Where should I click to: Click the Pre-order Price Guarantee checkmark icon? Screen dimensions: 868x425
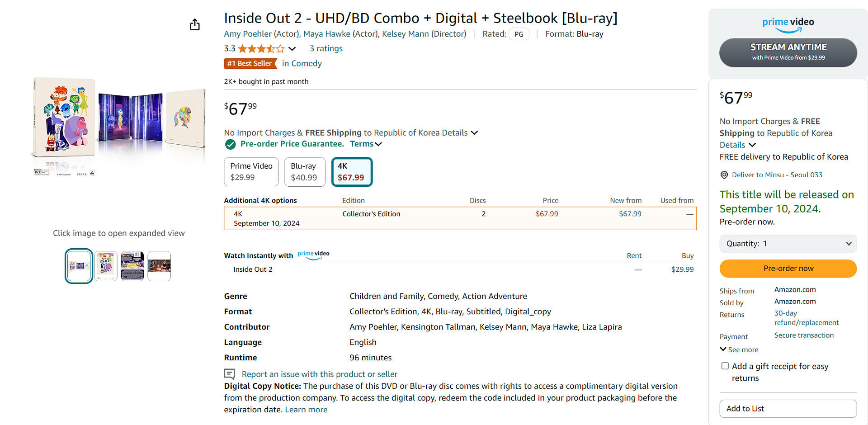tap(231, 144)
